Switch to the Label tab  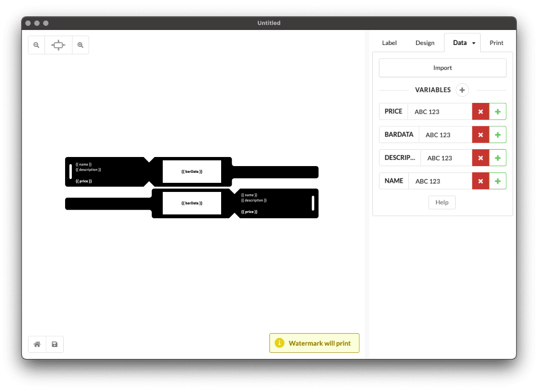point(389,43)
